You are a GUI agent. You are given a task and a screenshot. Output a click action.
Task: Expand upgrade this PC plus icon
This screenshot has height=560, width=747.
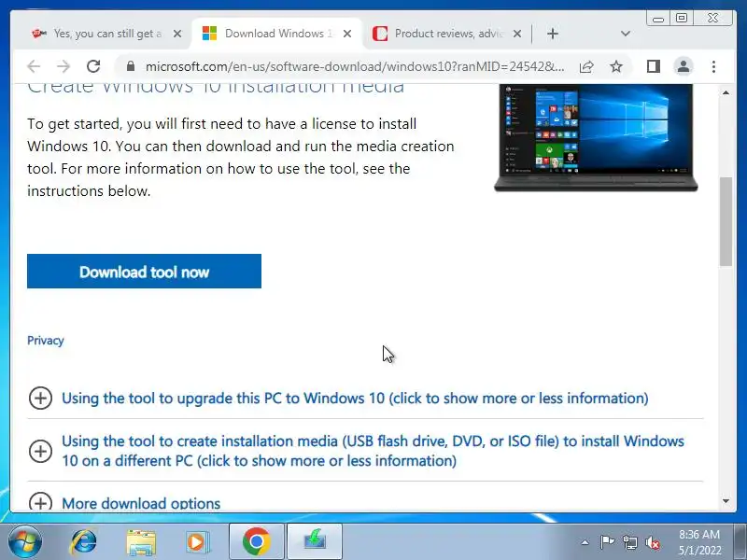pyautogui.click(x=40, y=399)
